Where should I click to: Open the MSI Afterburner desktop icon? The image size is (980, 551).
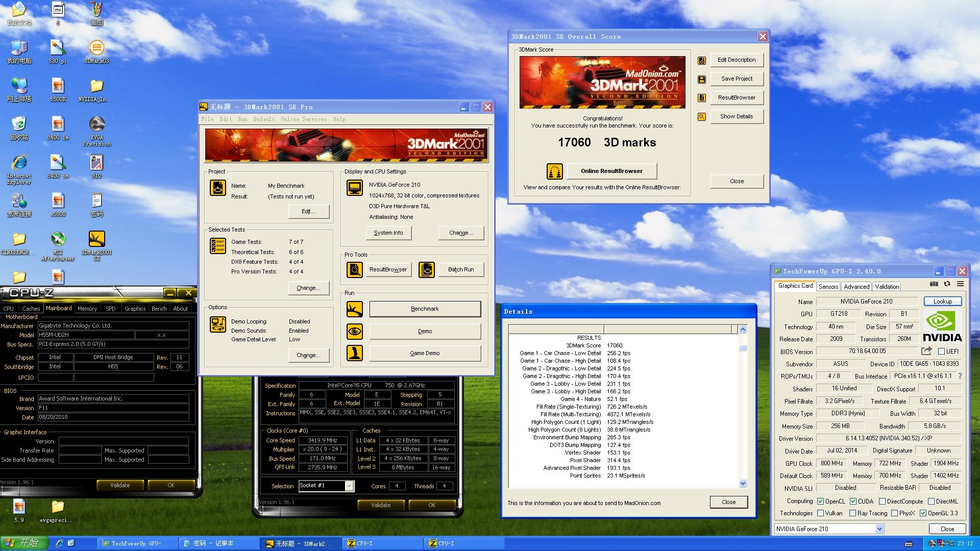(58, 245)
